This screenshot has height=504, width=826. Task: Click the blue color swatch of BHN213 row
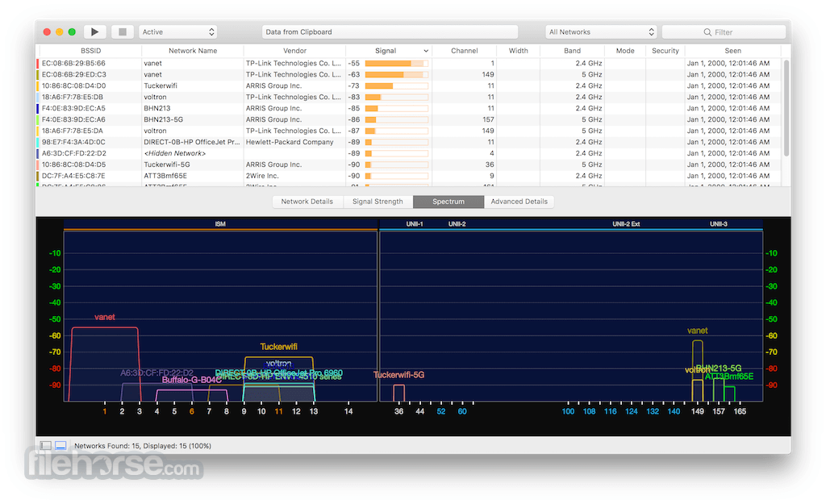[37, 109]
